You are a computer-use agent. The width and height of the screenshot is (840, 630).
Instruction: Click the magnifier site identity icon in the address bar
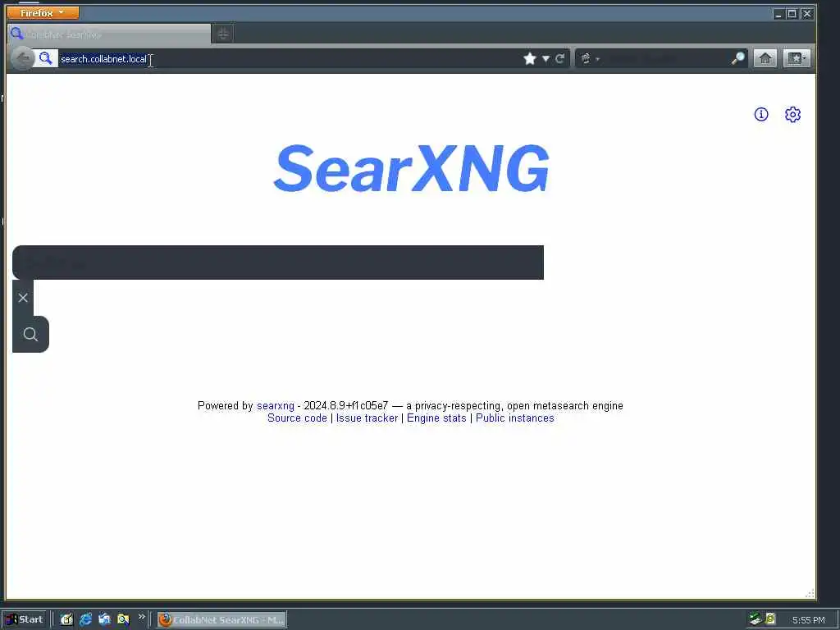pyautogui.click(x=46, y=58)
